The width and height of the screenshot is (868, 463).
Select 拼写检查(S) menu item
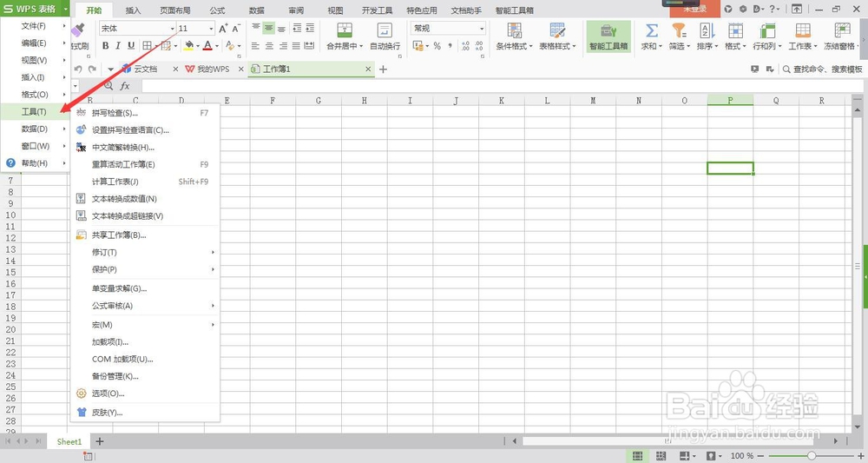pyautogui.click(x=145, y=113)
